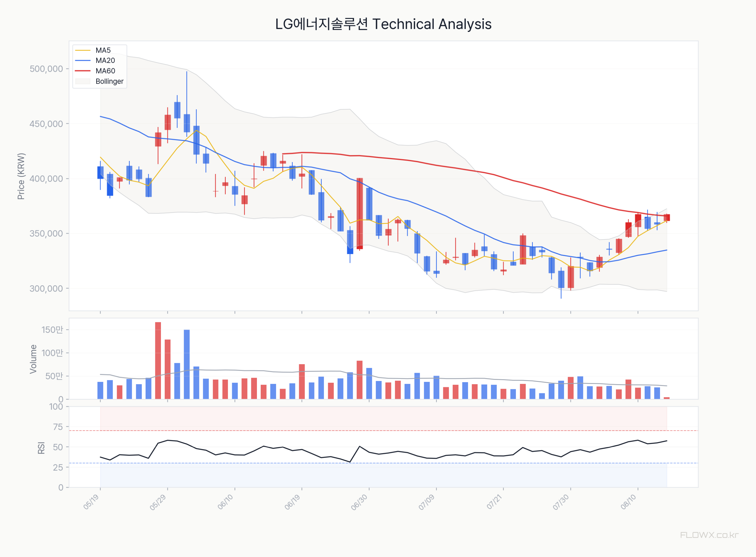The width and height of the screenshot is (756, 557).
Task: Click the yellow MA5 legend line sample
Action: click(x=83, y=50)
